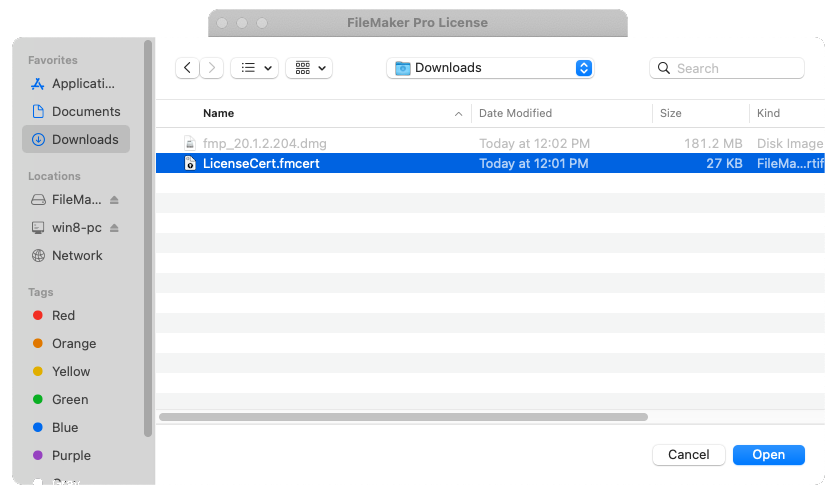Click the horizontal scrollbar of the file list
Screen dimensions: 837x499
click(404, 417)
